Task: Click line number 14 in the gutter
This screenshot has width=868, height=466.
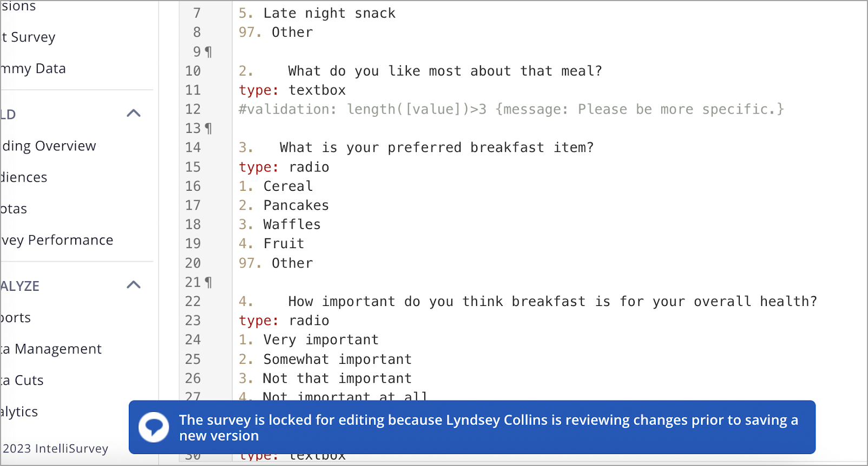Action: (193, 148)
